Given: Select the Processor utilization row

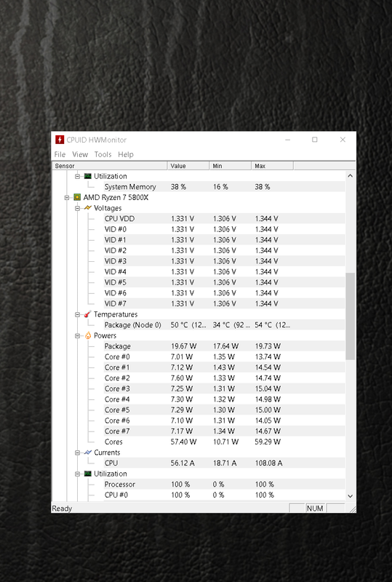Looking at the screenshot, I should (x=224, y=485).
